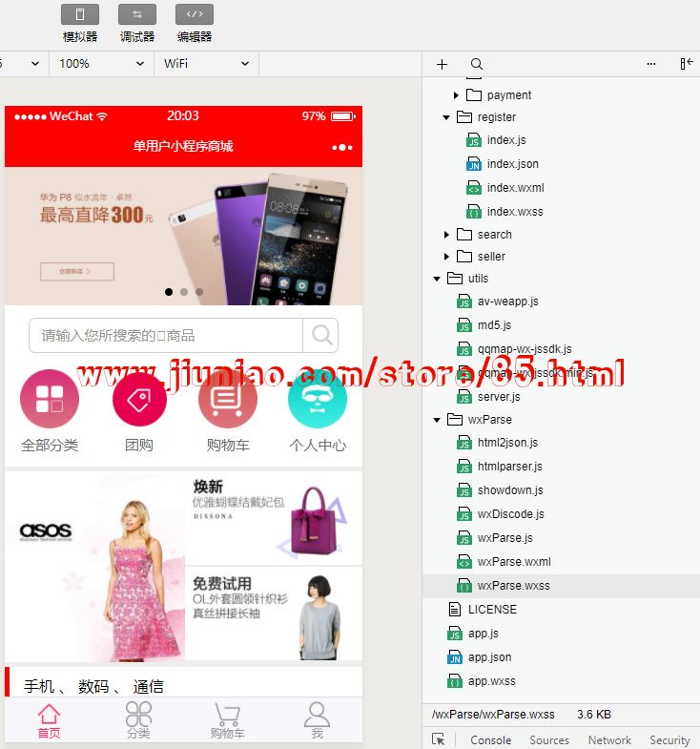
Task: Switch to the Security tab
Action: tap(669, 739)
